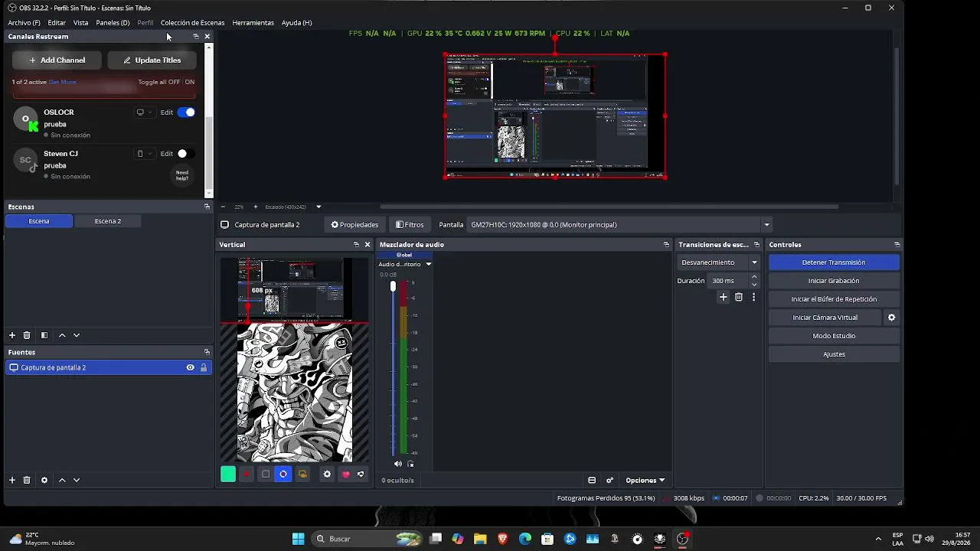The width and height of the screenshot is (980, 551).
Task: Click the pink heart icon in Vertical panel
Action: [345, 474]
